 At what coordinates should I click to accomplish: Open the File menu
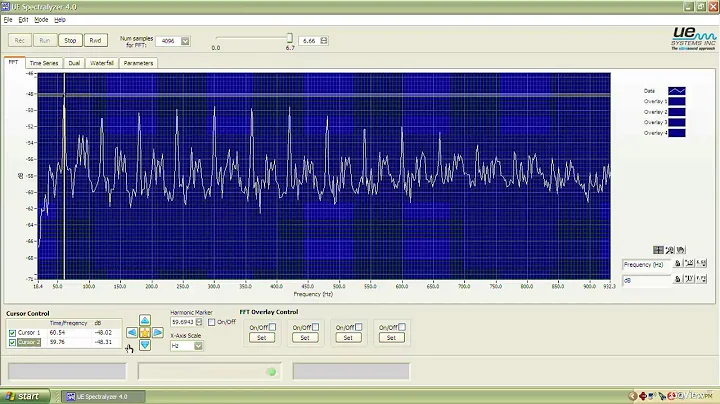8,20
